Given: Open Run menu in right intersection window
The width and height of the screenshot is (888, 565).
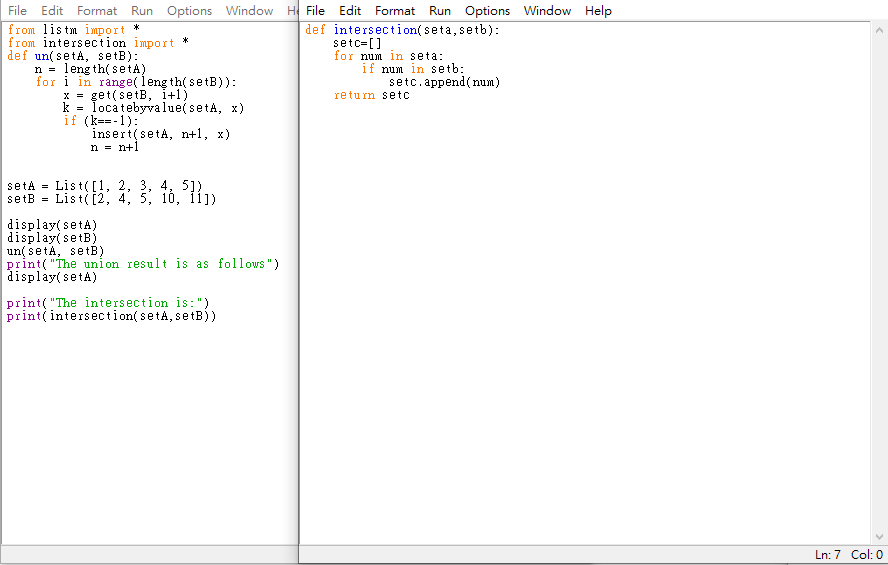Looking at the screenshot, I should (440, 11).
